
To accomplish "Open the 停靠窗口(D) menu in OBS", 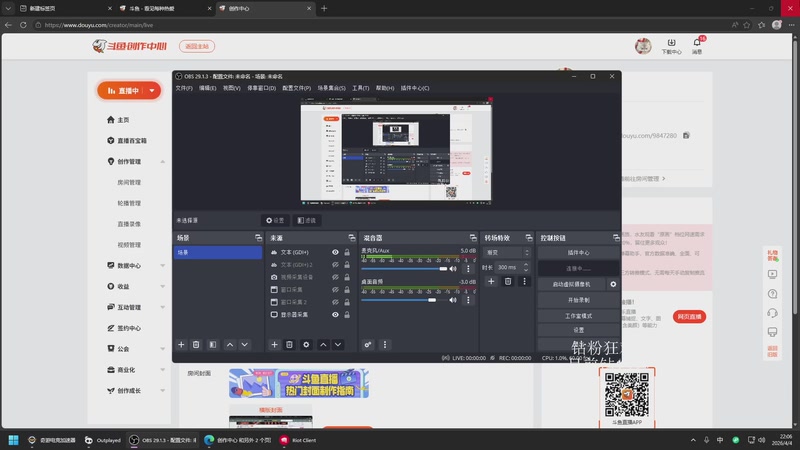I will click(x=262, y=88).
